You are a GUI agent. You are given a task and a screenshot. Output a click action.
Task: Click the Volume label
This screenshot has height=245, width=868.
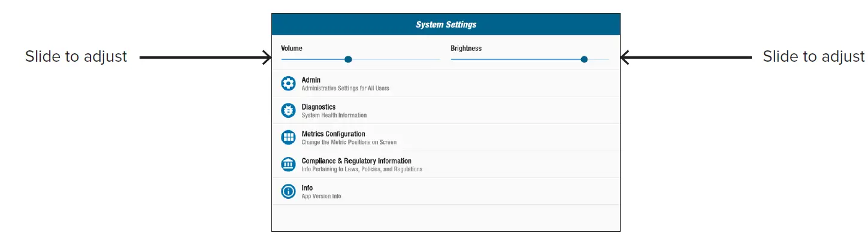click(292, 48)
